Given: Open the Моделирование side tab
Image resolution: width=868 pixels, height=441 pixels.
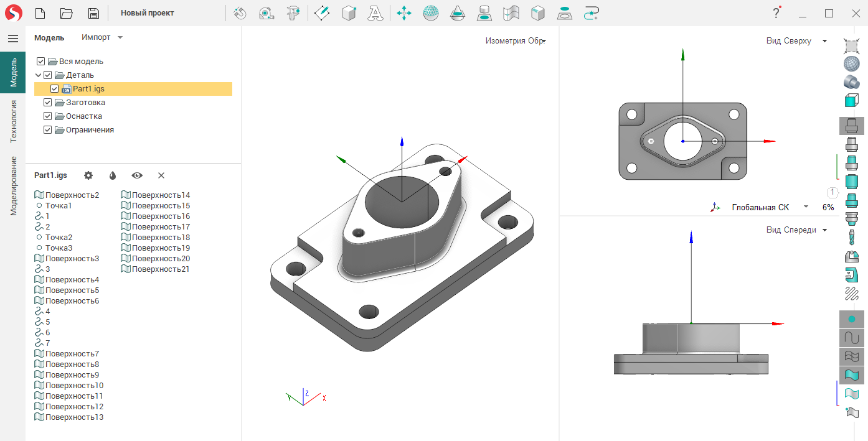Looking at the screenshot, I should pyautogui.click(x=13, y=186).
